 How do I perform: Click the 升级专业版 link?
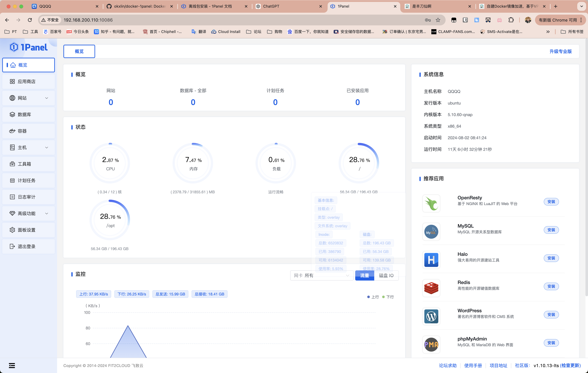pyautogui.click(x=560, y=51)
